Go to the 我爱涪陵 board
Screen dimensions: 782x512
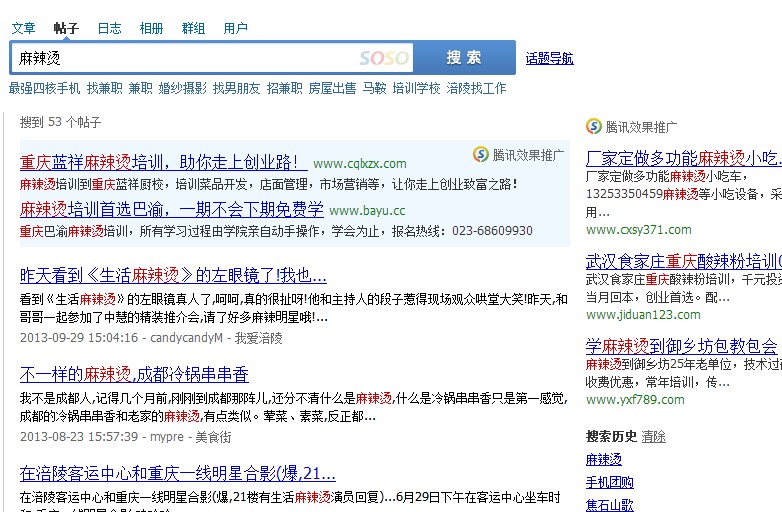258,338
